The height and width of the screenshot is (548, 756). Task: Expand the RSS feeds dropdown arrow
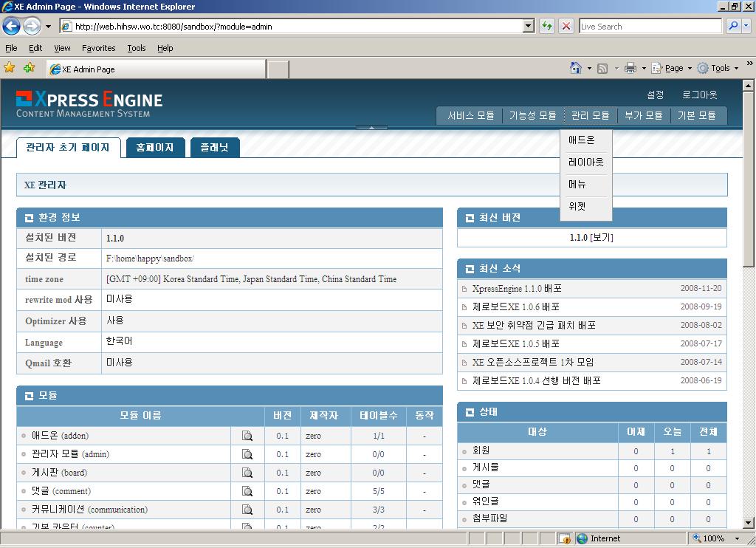click(616, 69)
